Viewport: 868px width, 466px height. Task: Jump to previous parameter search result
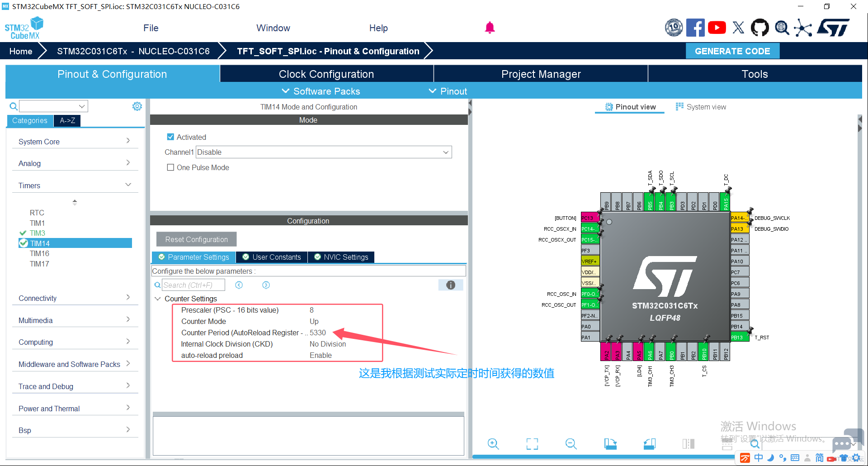(x=239, y=285)
